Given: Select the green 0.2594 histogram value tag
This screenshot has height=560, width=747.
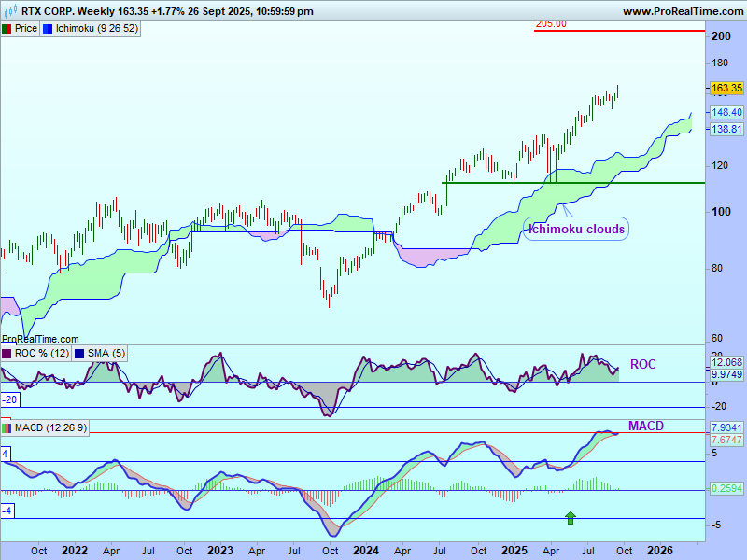Looking at the screenshot, I should (x=726, y=488).
